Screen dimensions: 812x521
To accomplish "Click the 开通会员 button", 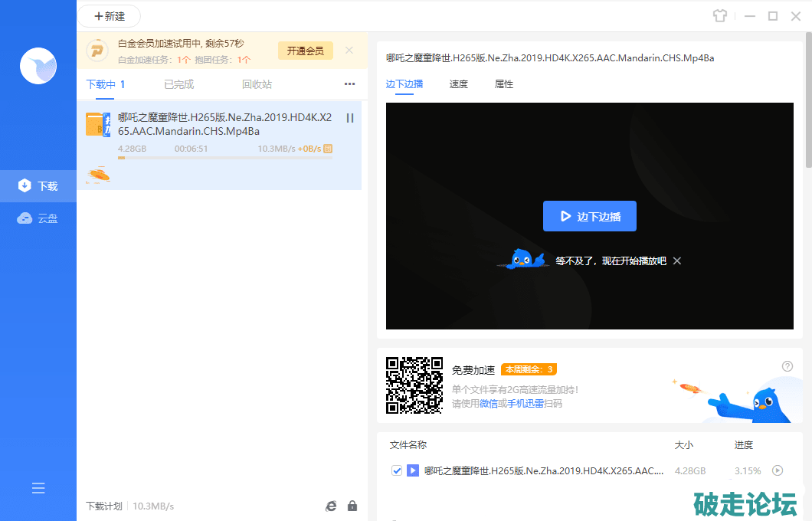I will pos(305,51).
